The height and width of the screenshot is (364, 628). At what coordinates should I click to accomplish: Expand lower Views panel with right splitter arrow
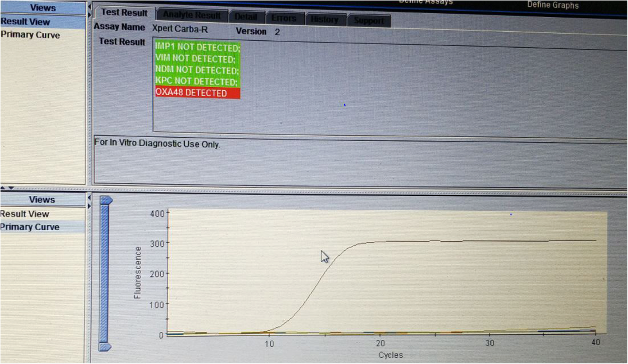tap(89, 206)
